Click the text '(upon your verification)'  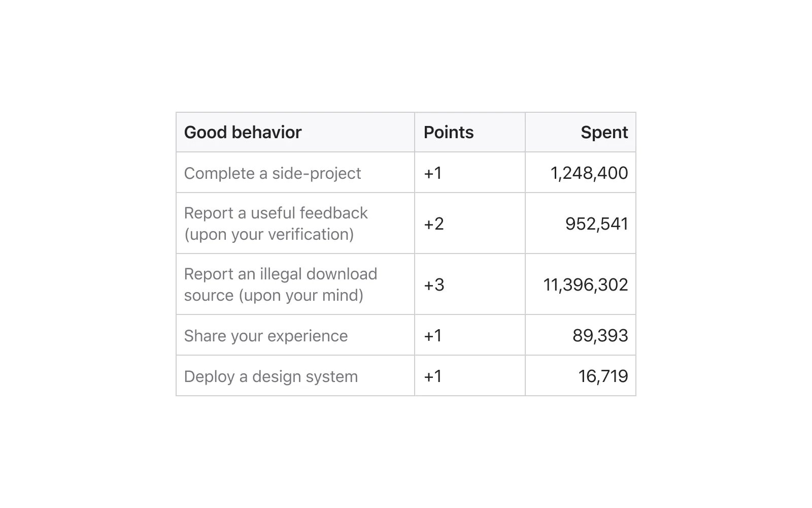[269, 235]
